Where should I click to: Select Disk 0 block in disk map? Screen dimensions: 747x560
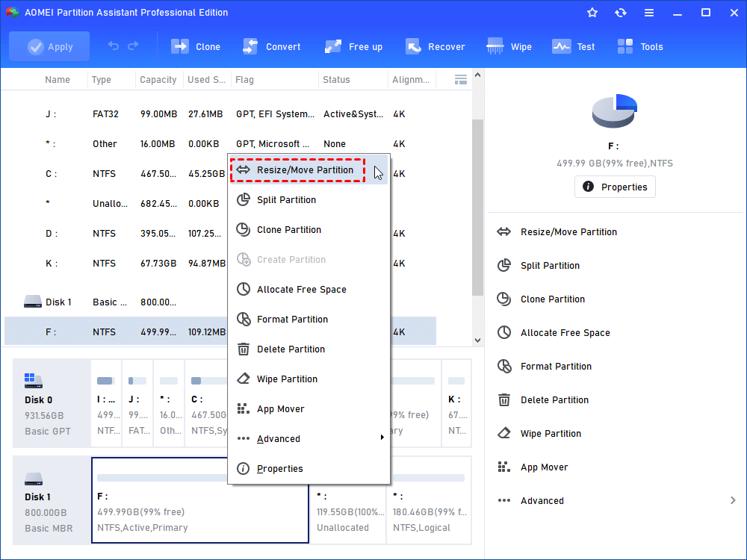(52, 403)
